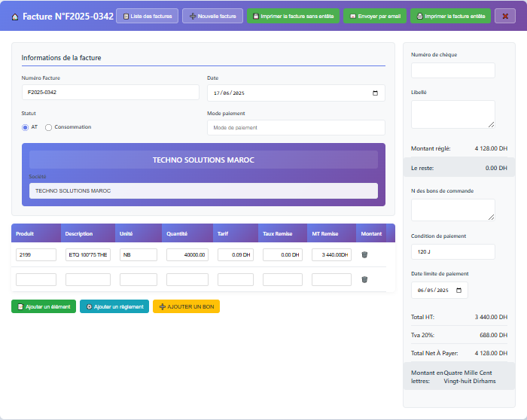Click the Description column header
This screenshot has width=527, height=420.
[x=88, y=233]
